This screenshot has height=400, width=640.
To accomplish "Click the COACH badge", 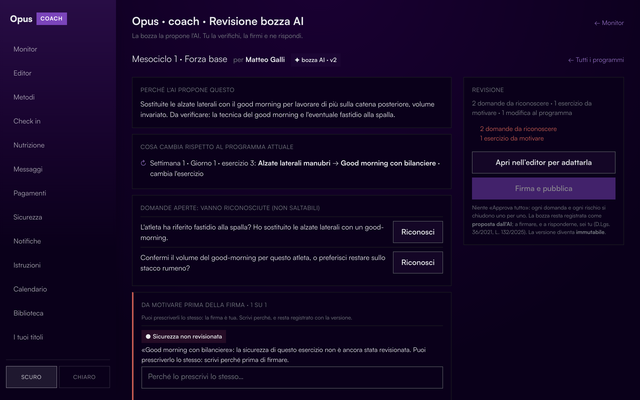I will point(51,19).
